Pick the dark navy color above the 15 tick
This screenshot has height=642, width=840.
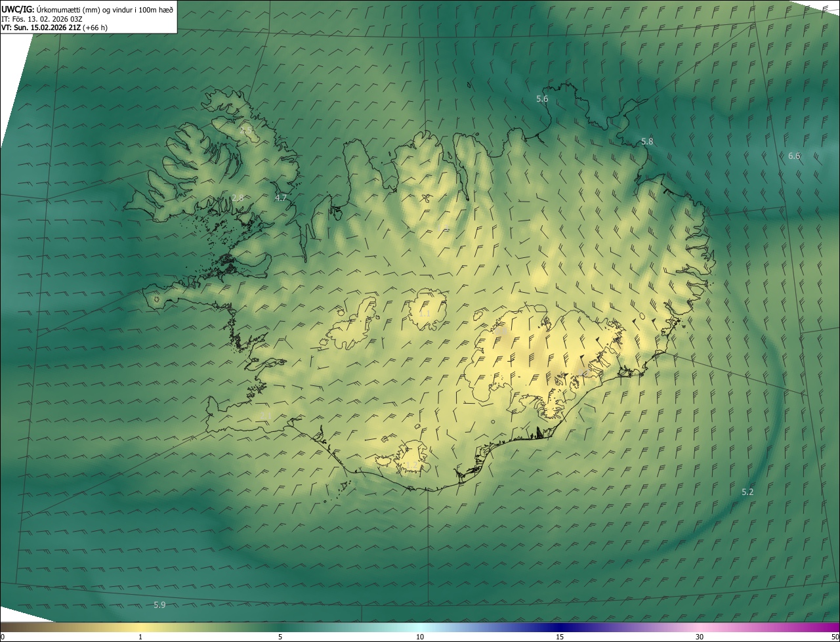560,627
